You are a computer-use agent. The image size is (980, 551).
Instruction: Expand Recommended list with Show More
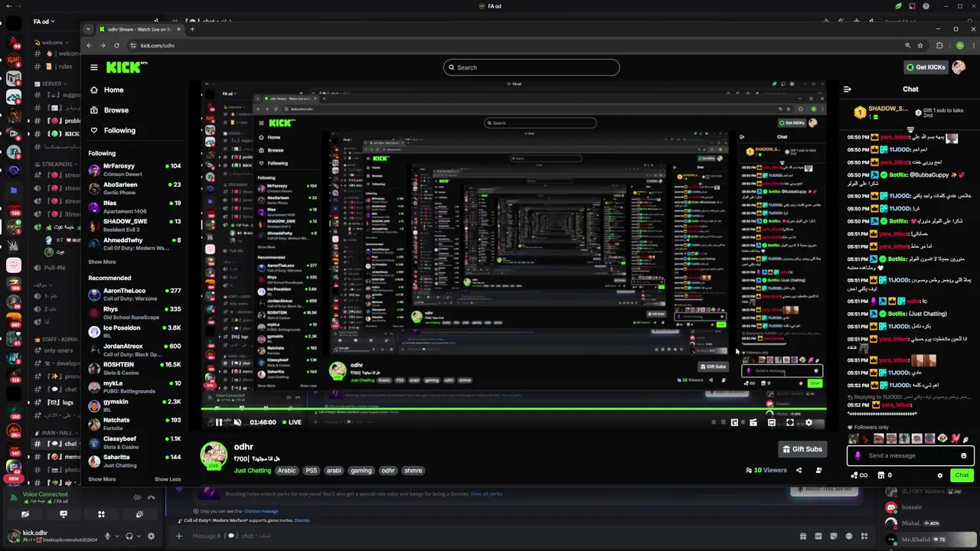(102, 479)
